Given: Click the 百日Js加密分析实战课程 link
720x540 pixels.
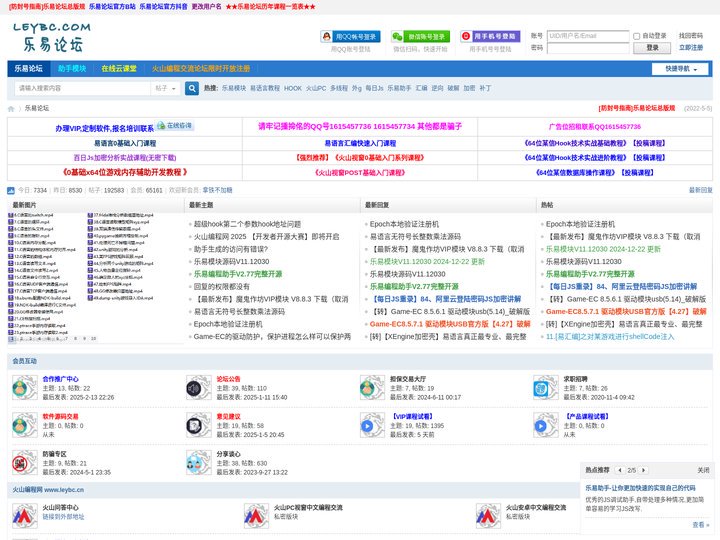Looking at the screenshot, I should pos(125,158).
